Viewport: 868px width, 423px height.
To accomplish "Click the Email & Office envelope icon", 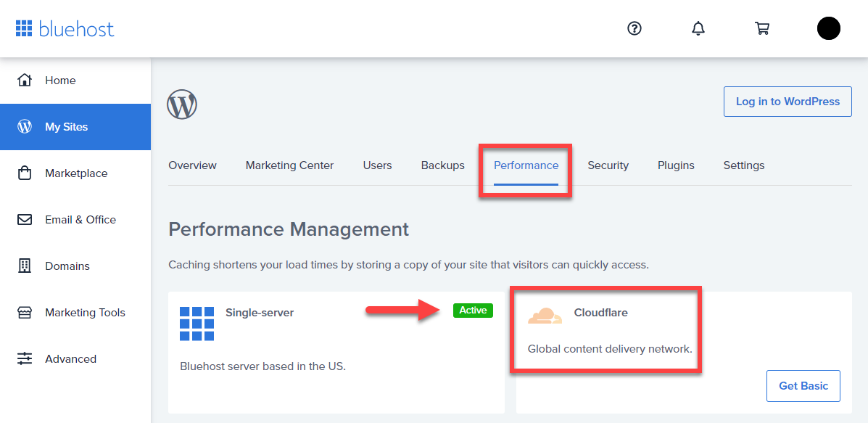I will (25, 220).
